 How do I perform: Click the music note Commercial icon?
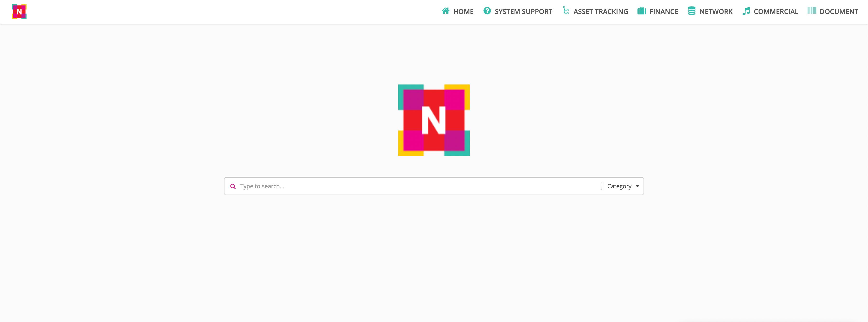tap(746, 11)
